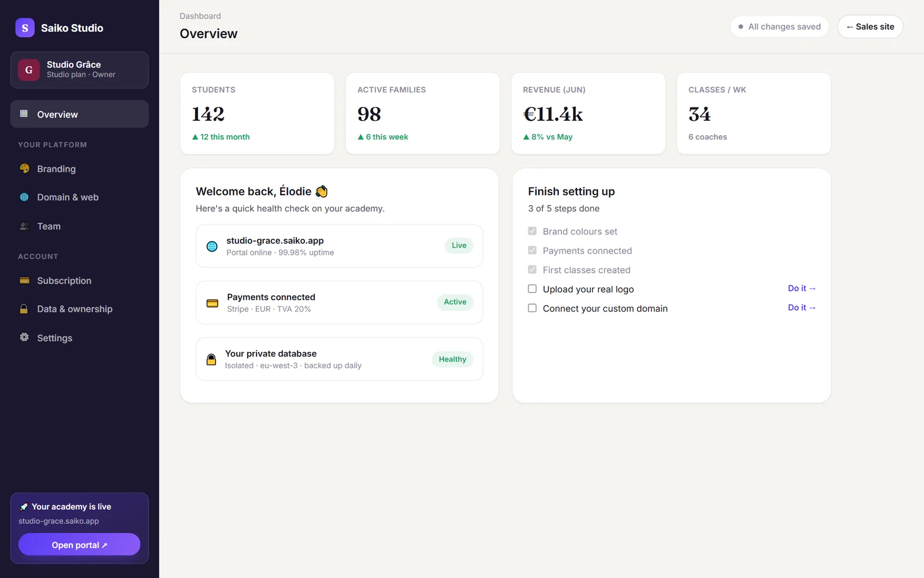Toggle the Payments connected setup checkbox
Viewport: 924px width, 578px height.
(x=532, y=250)
